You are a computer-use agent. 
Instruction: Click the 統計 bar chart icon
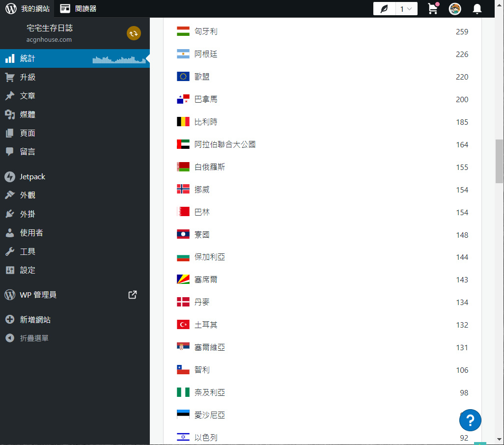[10, 58]
